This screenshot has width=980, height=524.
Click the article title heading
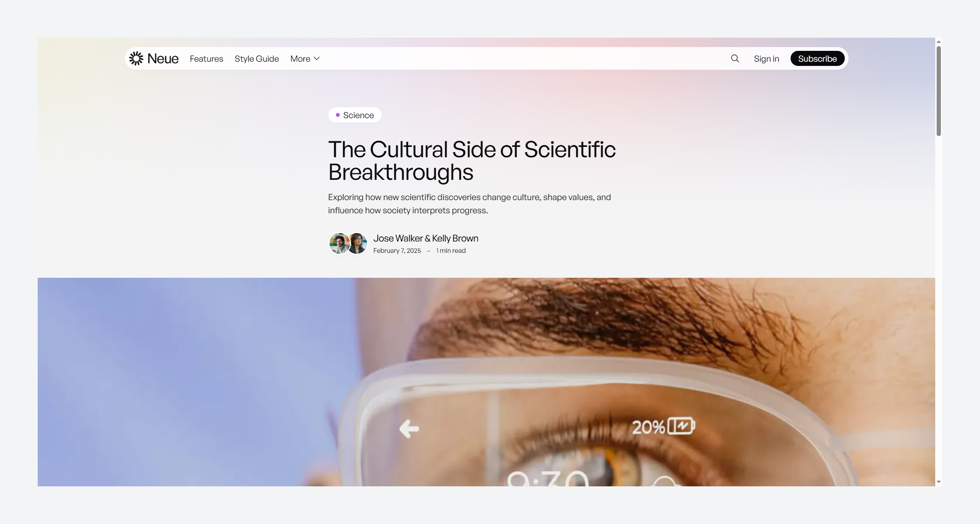[x=472, y=161]
